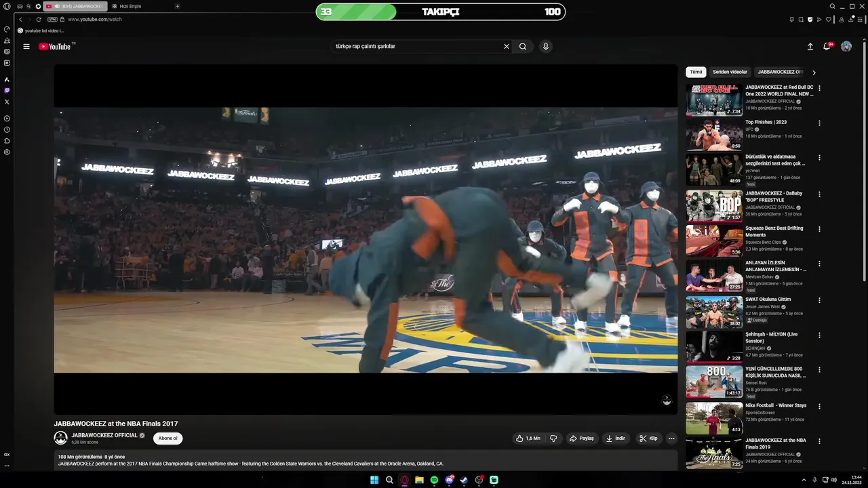Open options for Top Finishes 2023 video
Screen dimensions: 868x488
click(819, 123)
